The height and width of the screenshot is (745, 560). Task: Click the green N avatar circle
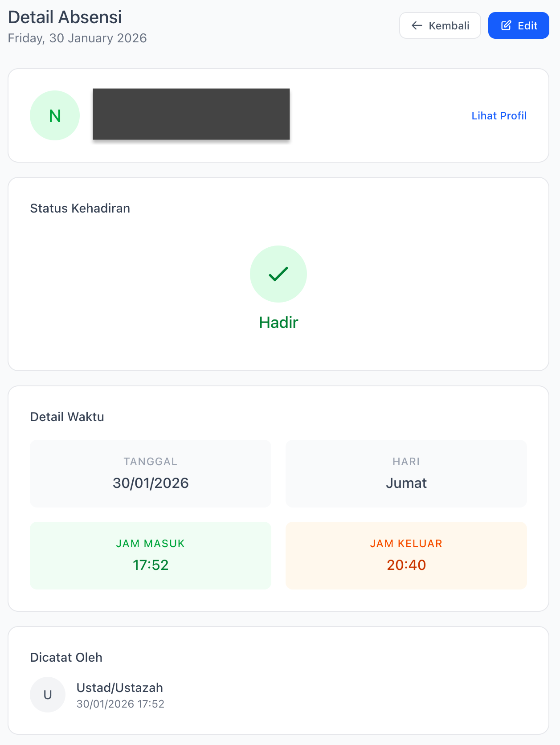[x=55, y=115]
